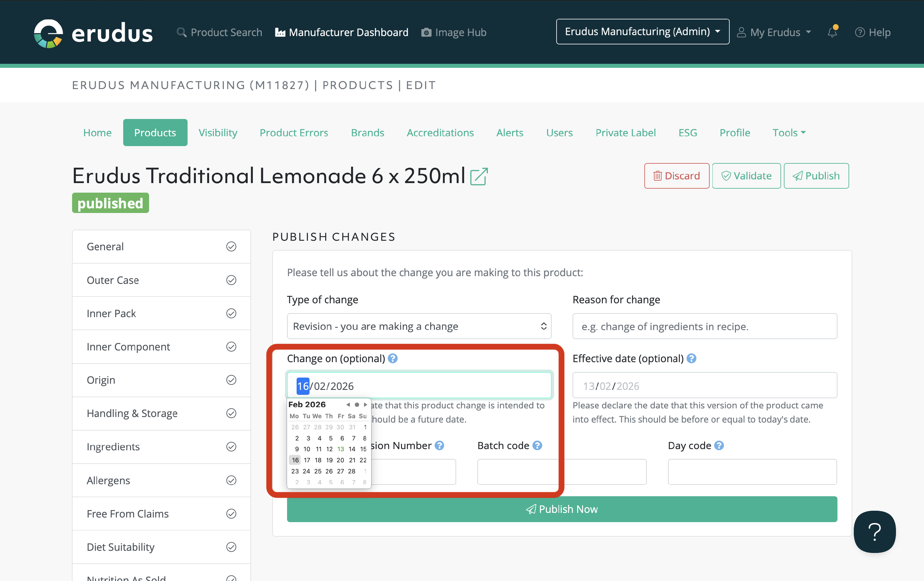Image resolution: width=924 pixels, height=581 pixels.
Task: Expand the Type of change dropdown
Action: point(419,326)
